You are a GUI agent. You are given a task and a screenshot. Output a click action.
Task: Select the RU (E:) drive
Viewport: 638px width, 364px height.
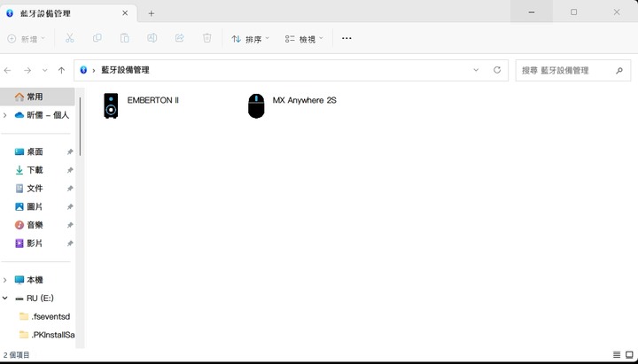click(35, 298)
